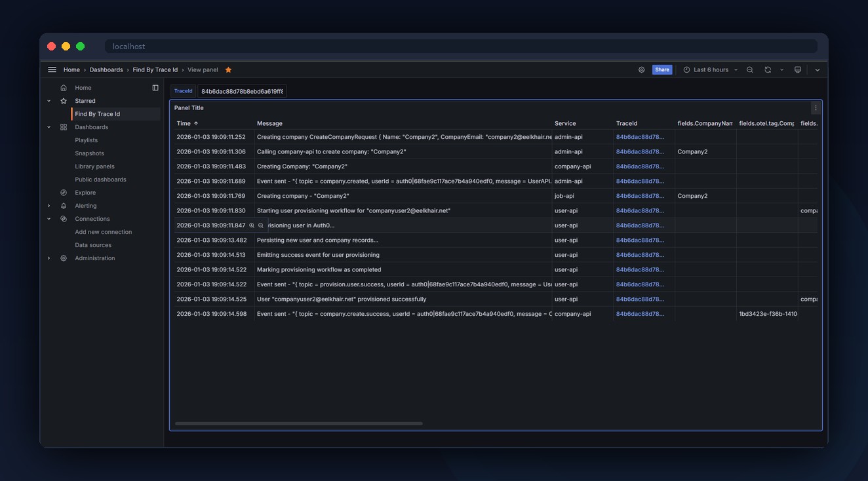Open the Panel Title menu via three dots

[x=816, y=107]
